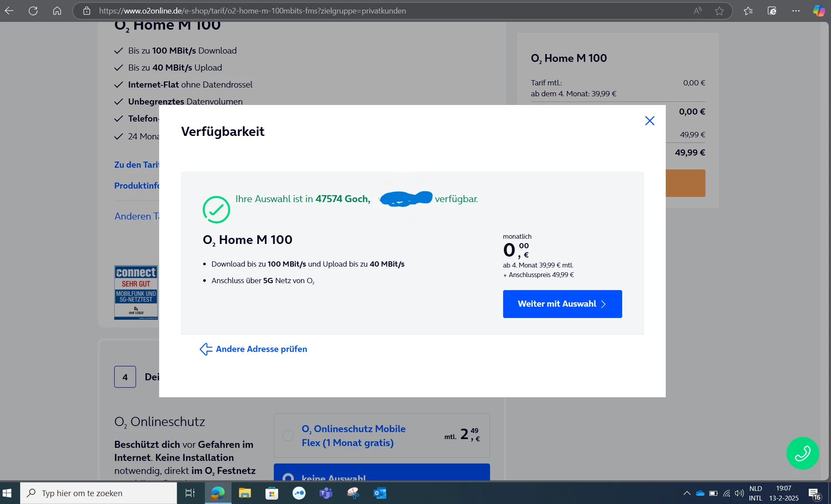Click the 'ab 4. Monat 39,99 € mtl.' text
The height and width of the screenshot is (504, 831).
[538, 265]
